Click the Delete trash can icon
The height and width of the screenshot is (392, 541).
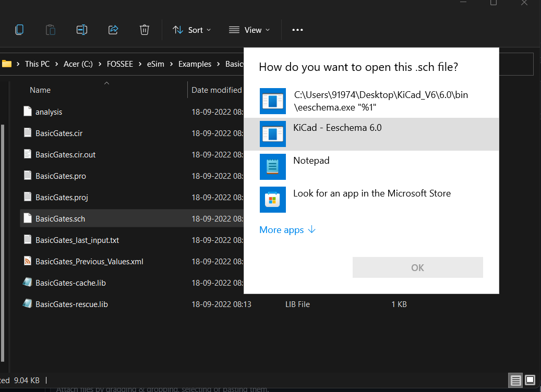coord(144,30)
